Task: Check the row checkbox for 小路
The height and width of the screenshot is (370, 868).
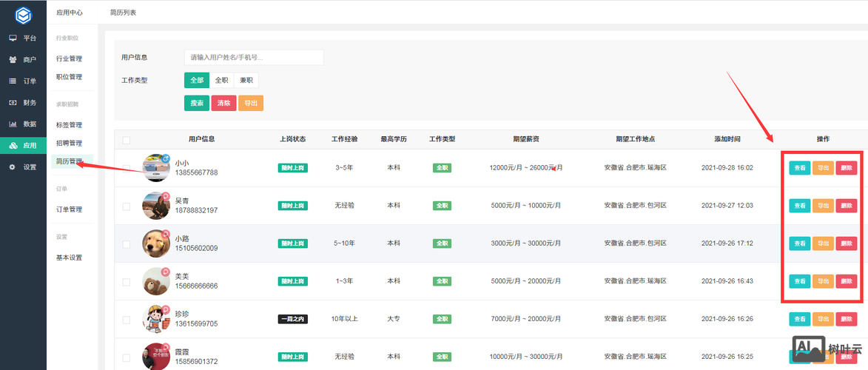Action: click(127, 243)
